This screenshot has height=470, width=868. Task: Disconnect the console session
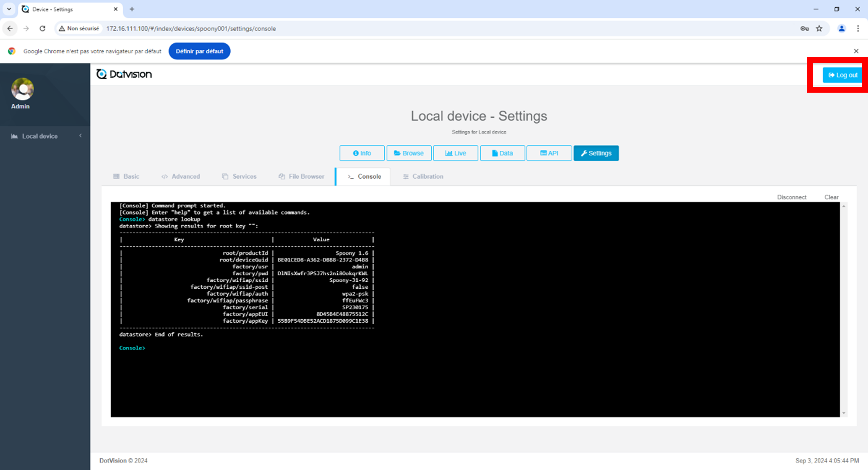pos(792,197)
